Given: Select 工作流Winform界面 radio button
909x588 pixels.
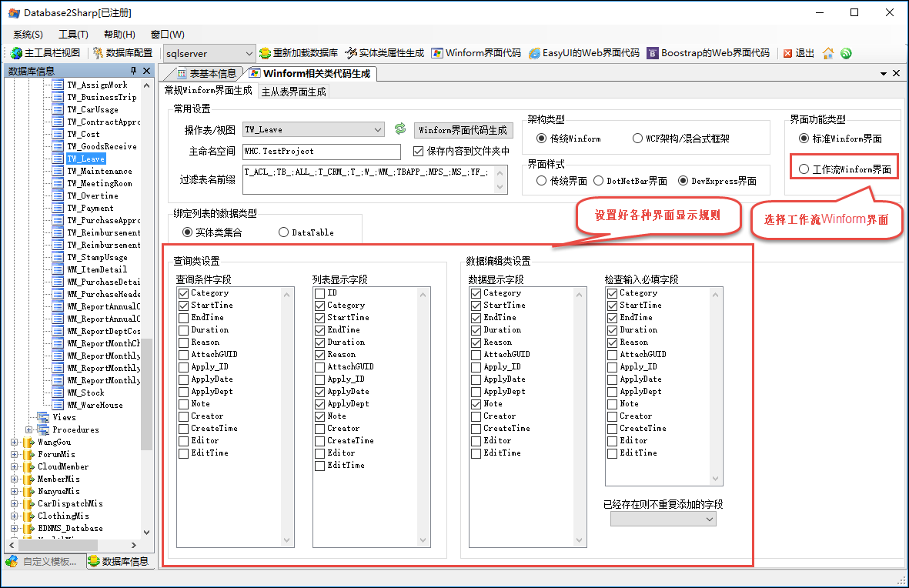Looking at the screenshot, I should [x=804, y=169].
